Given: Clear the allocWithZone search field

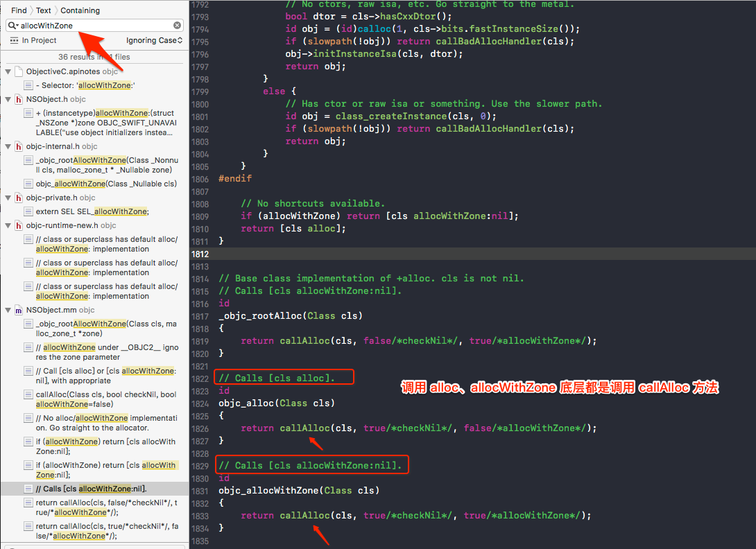Looking at the screenshot, I should coord(178,25).
